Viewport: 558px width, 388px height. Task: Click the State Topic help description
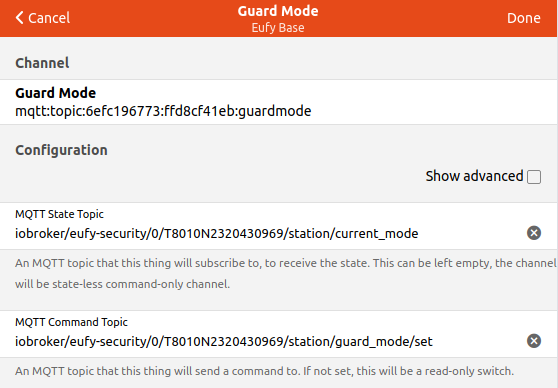tap(285, 274)
